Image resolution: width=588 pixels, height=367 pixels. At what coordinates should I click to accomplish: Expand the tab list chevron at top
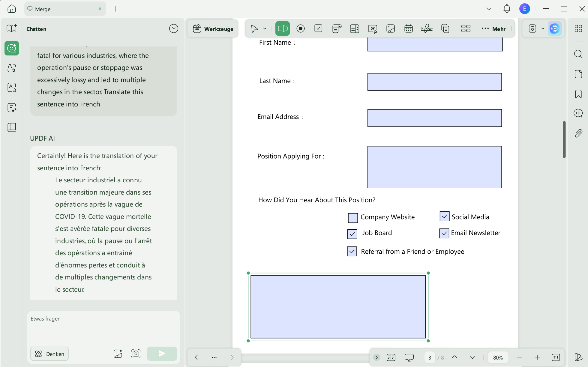click(x=489, y=9)
